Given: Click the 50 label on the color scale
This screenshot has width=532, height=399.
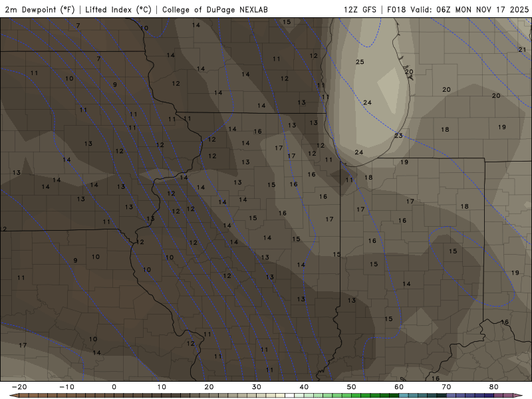Looking at the screenshot, I should [352, 387].
